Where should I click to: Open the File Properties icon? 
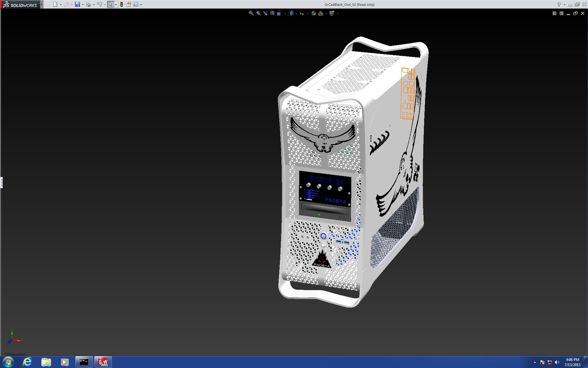coord(129,4)
